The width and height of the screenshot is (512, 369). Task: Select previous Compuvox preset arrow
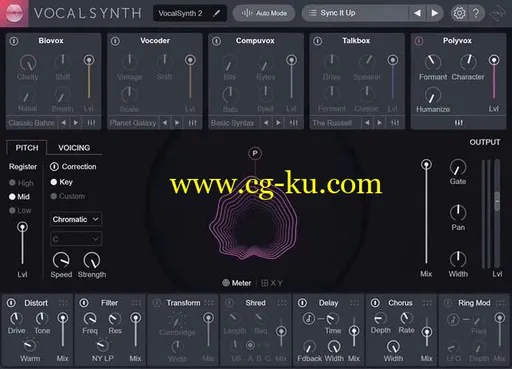266,123
